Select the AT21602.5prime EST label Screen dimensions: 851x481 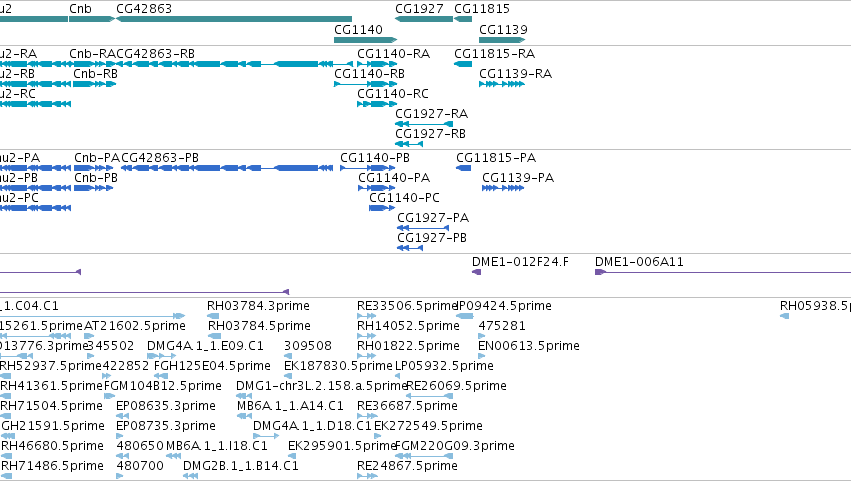coord(135,326)
